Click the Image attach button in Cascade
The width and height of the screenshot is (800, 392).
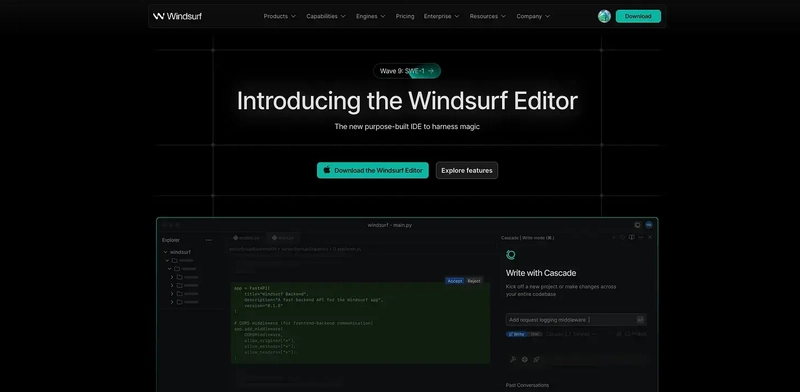point(636,334)
